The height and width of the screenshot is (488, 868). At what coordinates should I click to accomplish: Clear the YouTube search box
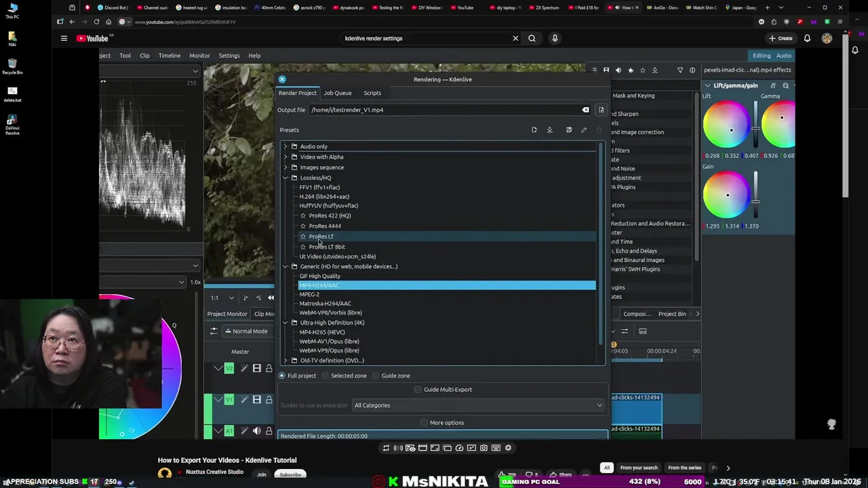(x=515, y=39)
